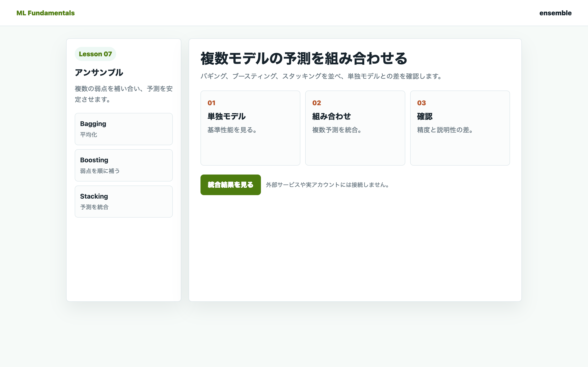Image resolution: width=588 pixels, height=367 pixels.
Task: Open step 03 確認 card
Action: pos(460,128)
